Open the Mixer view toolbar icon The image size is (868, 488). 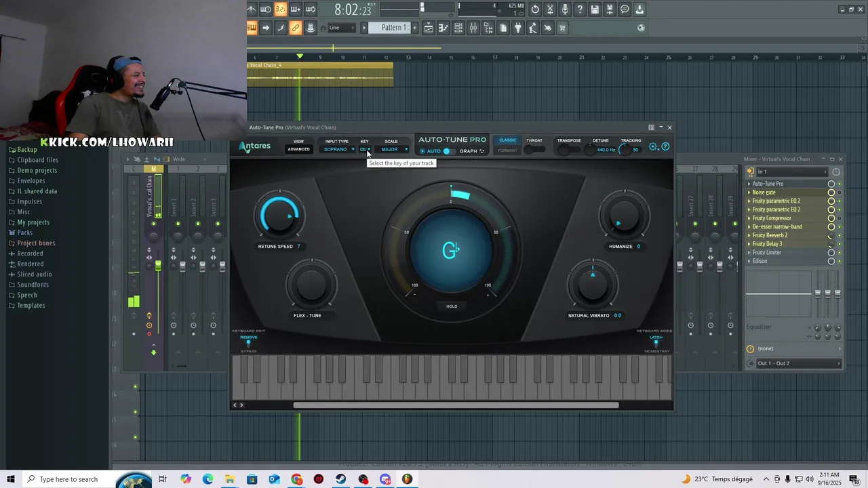(x=473, y=28)
